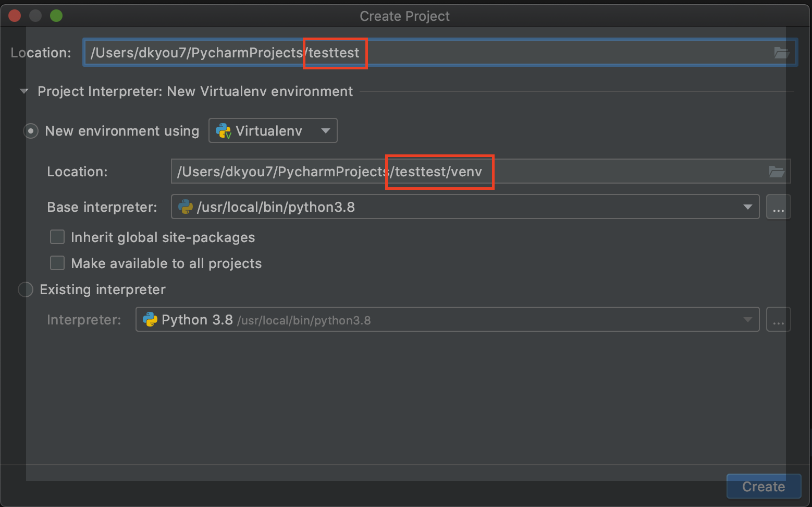Click ellipsis button beside Base interpreter
The height and width of the screenshot is (507, 812).
pos(779,207)
